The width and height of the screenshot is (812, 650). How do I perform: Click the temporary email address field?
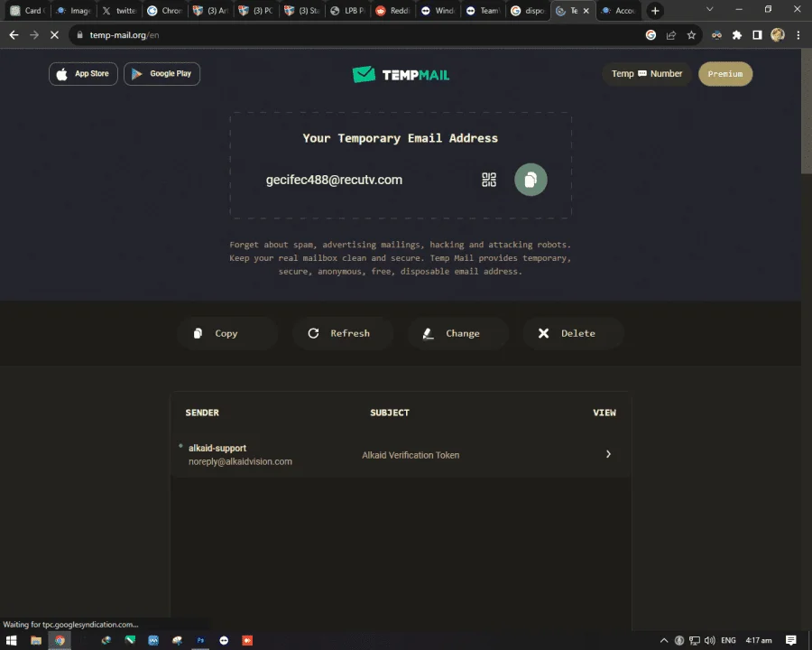[334, 180]
